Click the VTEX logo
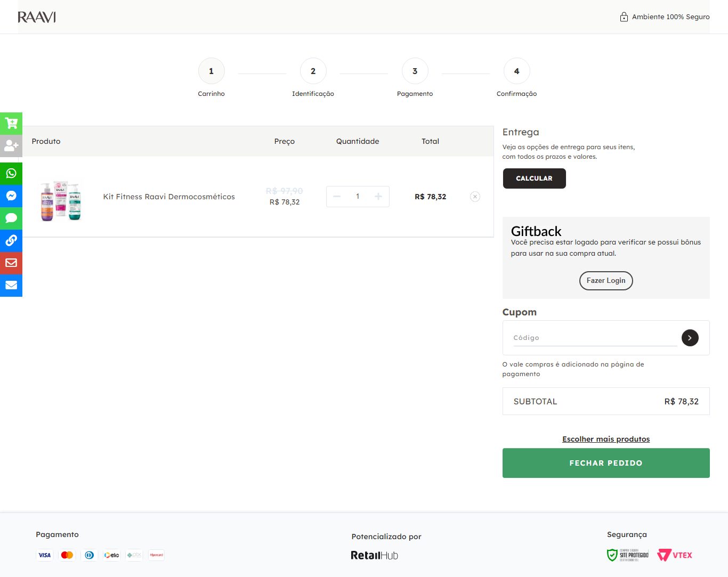This screenshot has height=577, width=728. coord(675,555)
